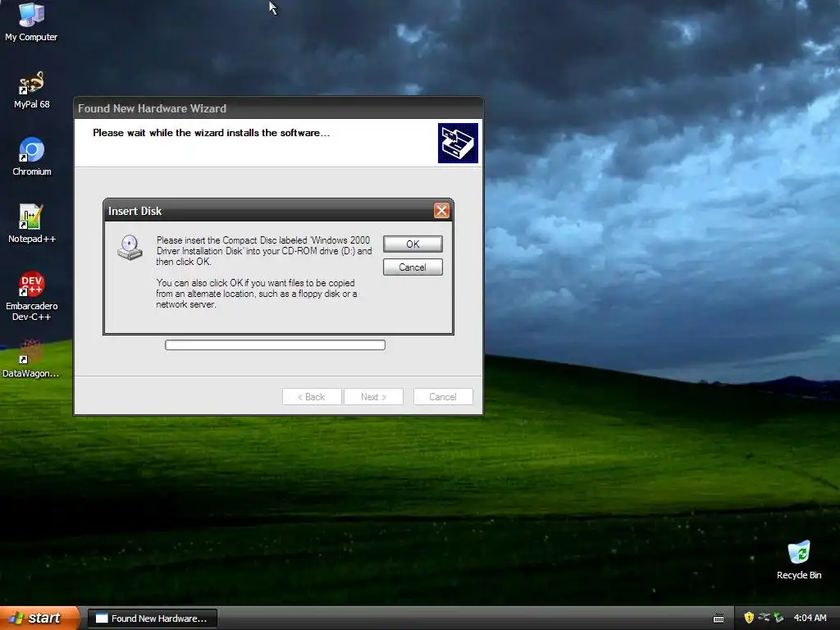Select the Recycle Bin desktop icon
Screen dimensions: 840x630
pyautogui.click(x=799, y=559)
